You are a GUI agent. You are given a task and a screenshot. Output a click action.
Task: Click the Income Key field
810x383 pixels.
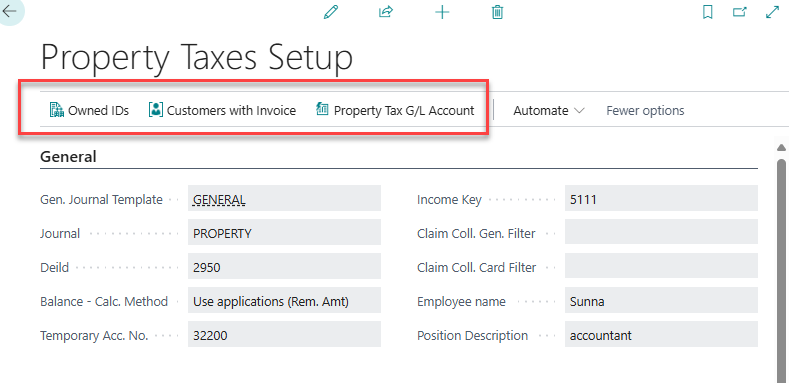[661, 200]
